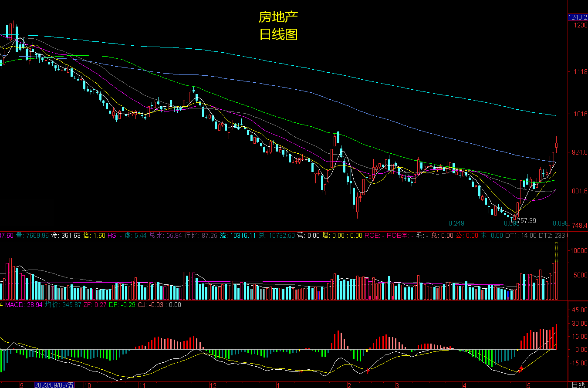Click the 1118 price axis label
The height and width of the screenshot is (388, 588).
point(580,72)
